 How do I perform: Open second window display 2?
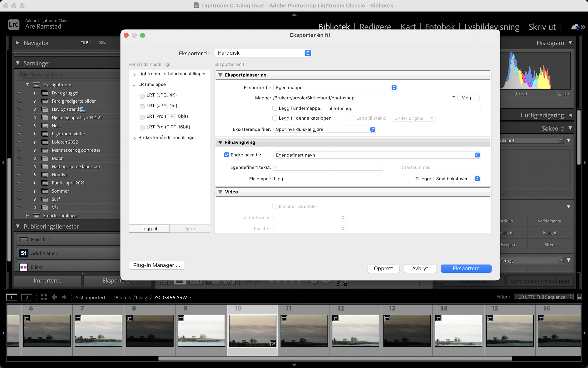coord(27,297)
